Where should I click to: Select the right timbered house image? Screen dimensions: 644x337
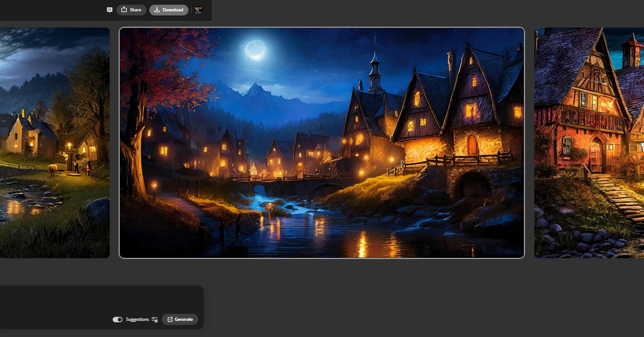(x=589, y=143)
